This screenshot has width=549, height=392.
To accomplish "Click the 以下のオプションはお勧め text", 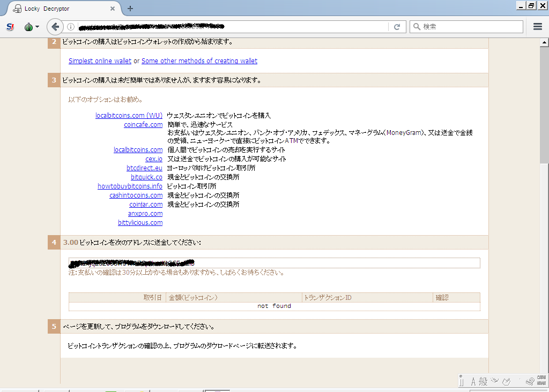I will pyautogui.click(x=106, y=100).
